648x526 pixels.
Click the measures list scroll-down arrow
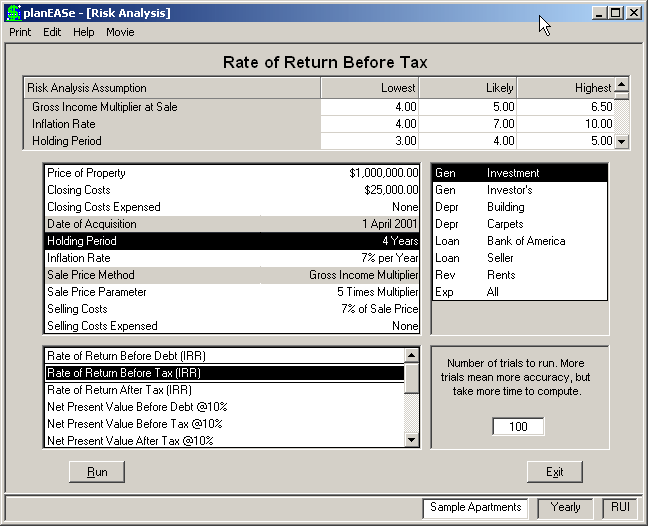(x=412, y=439)
